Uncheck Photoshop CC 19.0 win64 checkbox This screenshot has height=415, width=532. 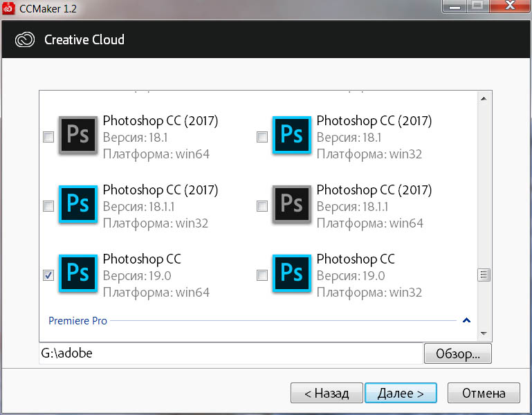[x=48, y=275]
